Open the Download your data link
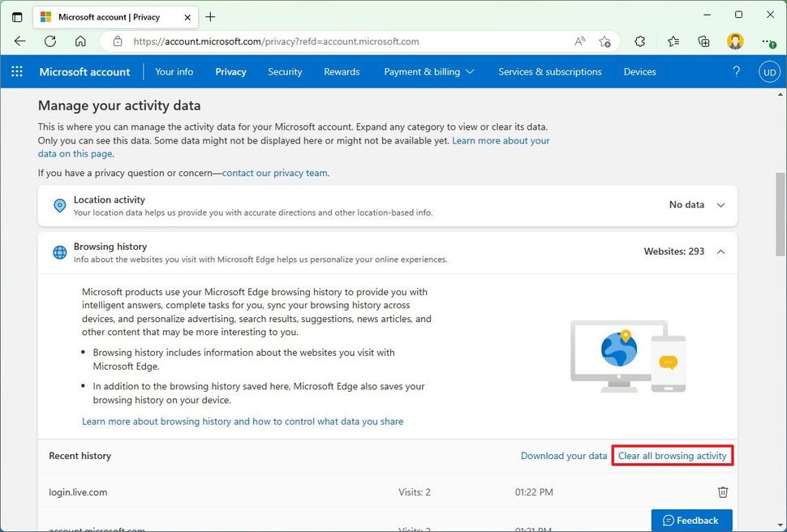 click(x=563, y=456)
